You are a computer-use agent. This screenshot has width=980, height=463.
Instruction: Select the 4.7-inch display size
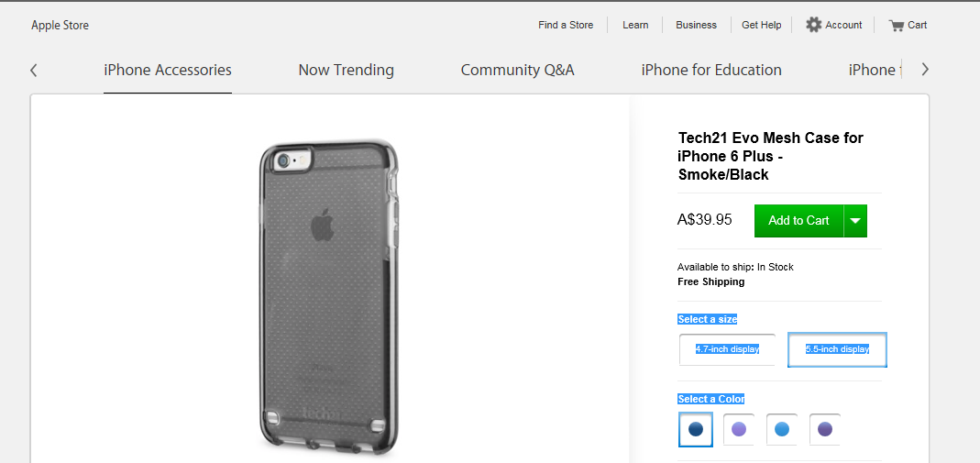tap(727, 349)
